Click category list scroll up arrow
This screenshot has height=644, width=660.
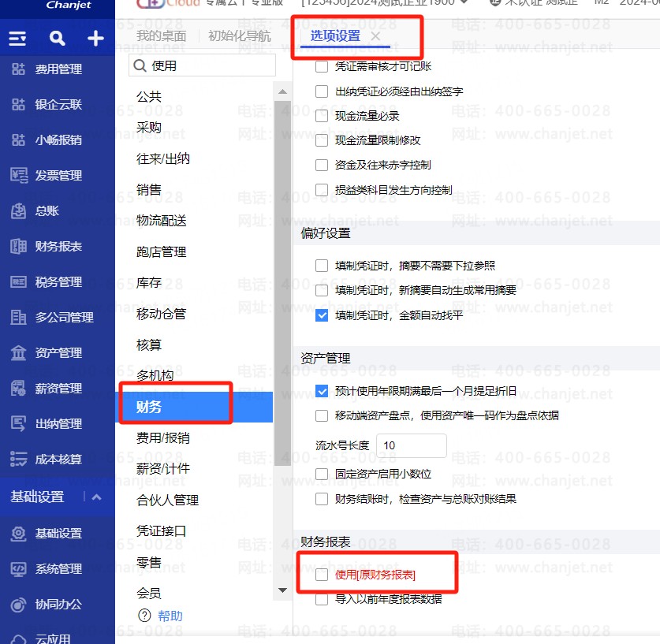click(x=282, y=91)
